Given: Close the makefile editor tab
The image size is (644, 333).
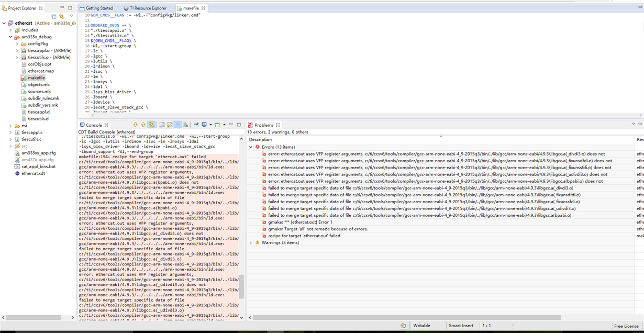Looking at the screenshot, I should (x=203, y=8).
